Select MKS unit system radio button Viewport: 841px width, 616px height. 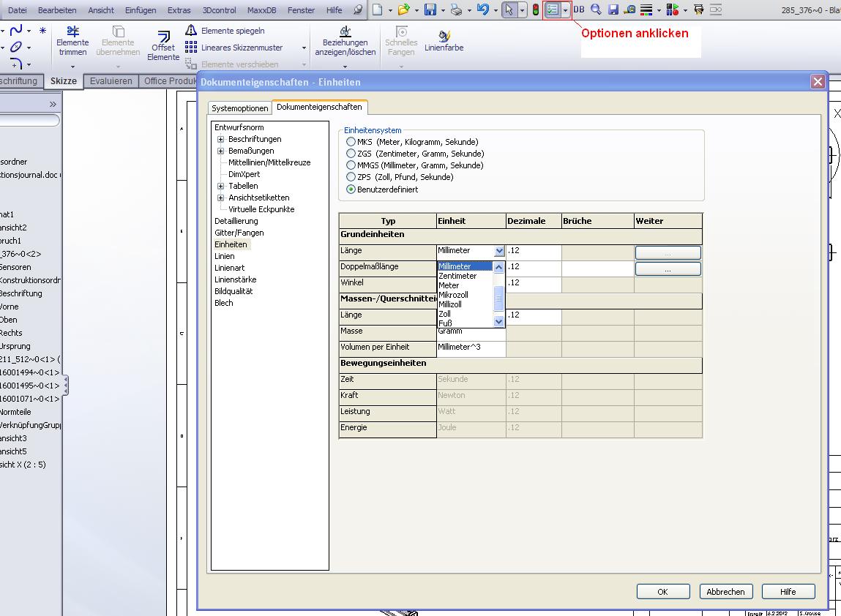[351, 141]
